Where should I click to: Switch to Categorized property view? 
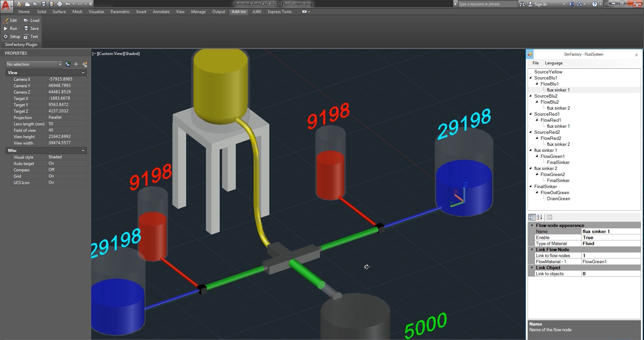click(x=532, y=217)
